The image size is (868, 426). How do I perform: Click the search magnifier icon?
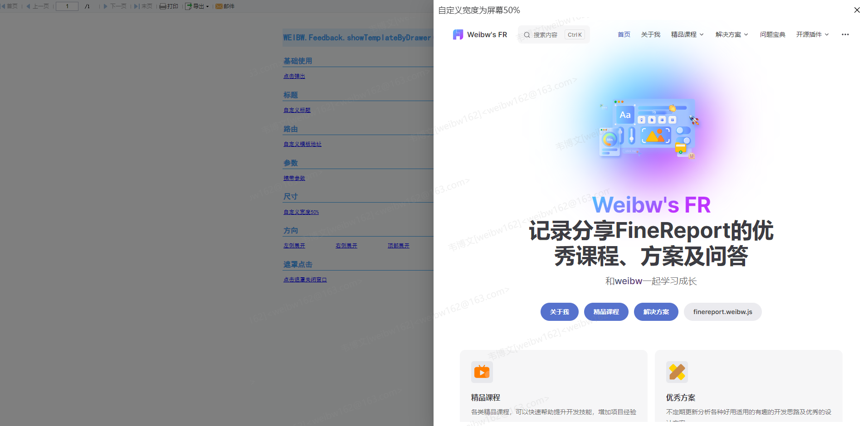527,35
